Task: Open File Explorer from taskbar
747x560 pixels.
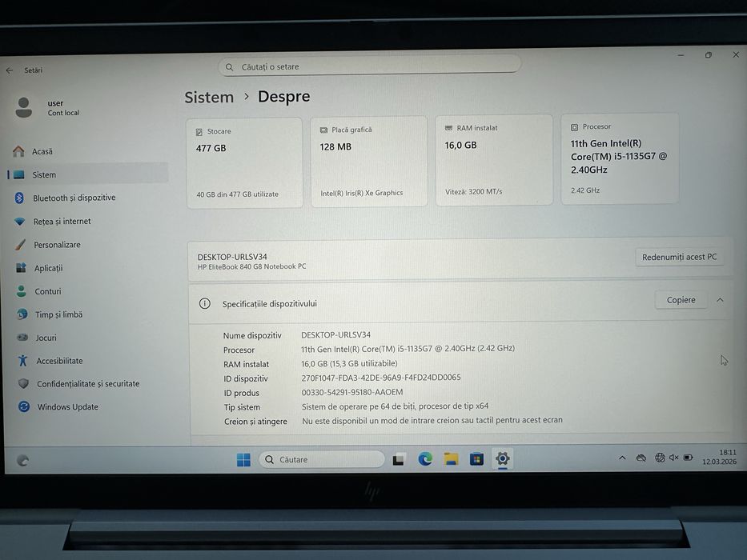Action: tap(451, 459)
